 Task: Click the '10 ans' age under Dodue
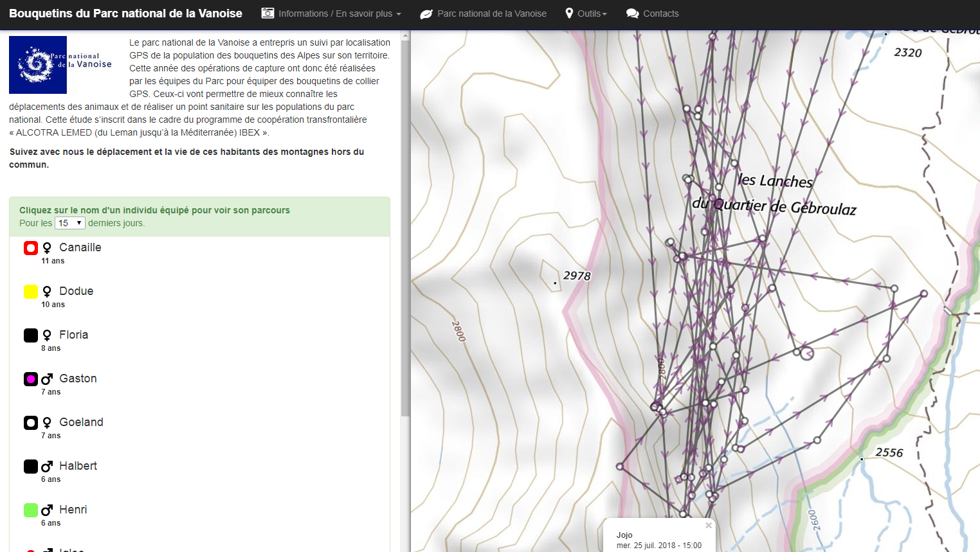(53, 305)
